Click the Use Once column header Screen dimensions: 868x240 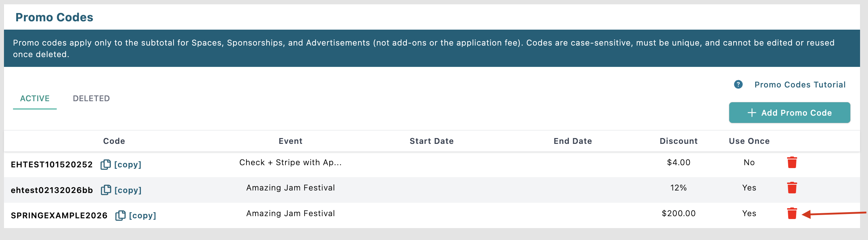(749, 141)
